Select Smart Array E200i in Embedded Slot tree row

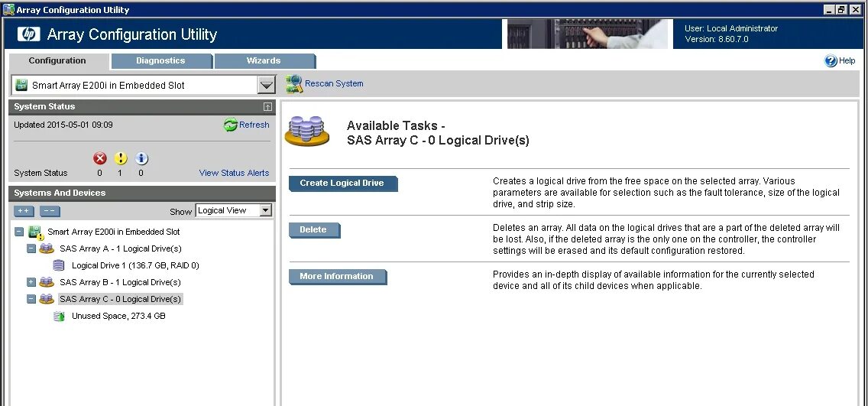click(x=114, y=232)
